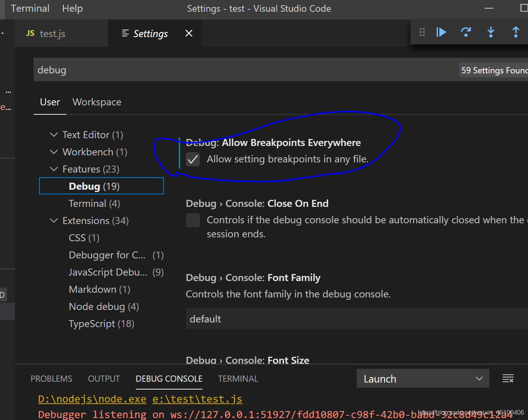Viewport: 528px width, 420px height.
Task: Open the e:\test\test.js link in console
Action: [x=197, y=399]
